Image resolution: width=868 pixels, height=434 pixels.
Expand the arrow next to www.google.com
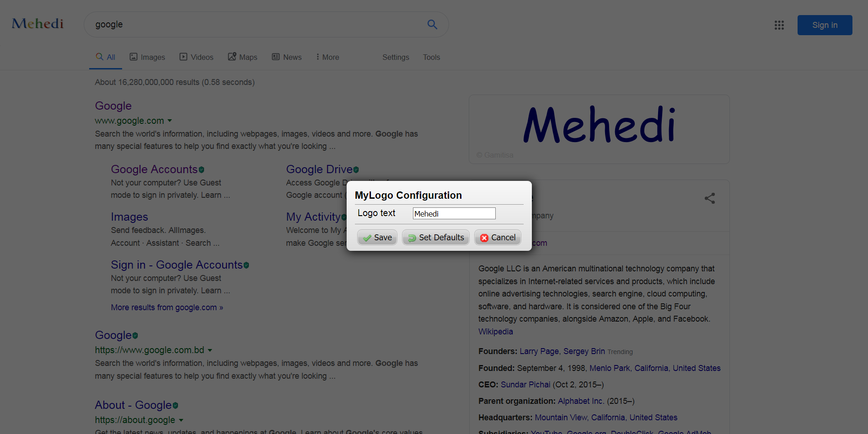pos(170,121)
